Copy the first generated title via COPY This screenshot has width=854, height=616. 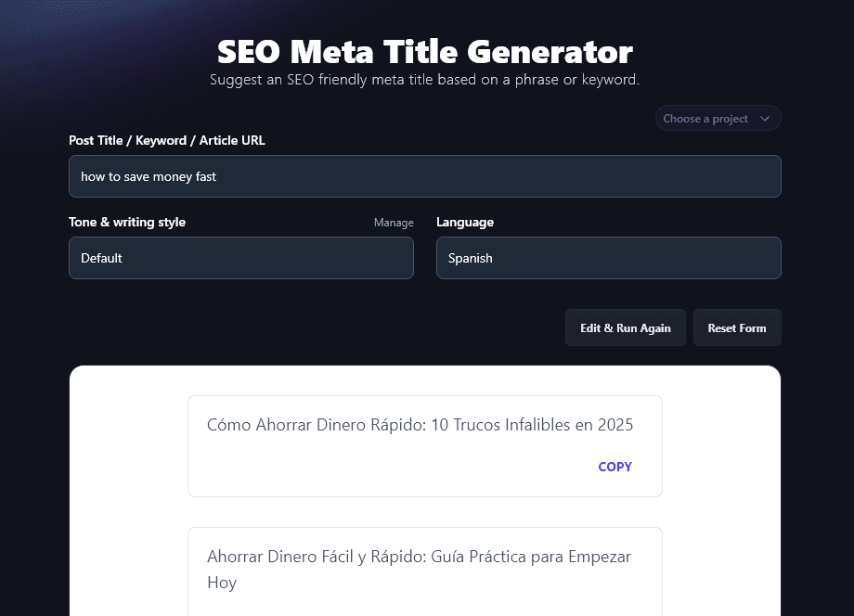[x=615, y=467]
